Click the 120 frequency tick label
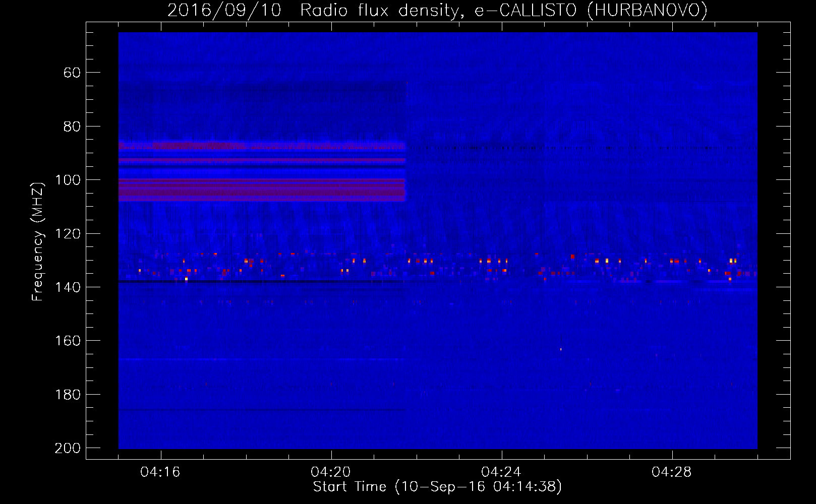 pos(68,233)
